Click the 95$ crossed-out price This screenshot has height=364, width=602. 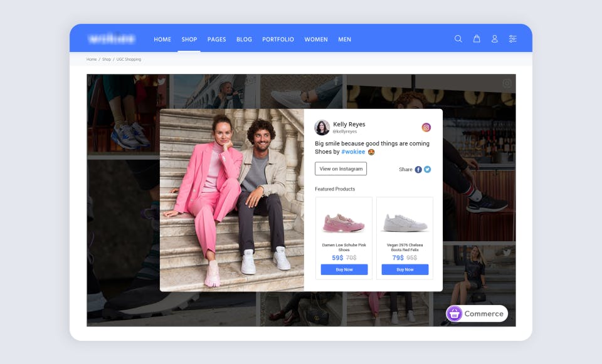411,257
